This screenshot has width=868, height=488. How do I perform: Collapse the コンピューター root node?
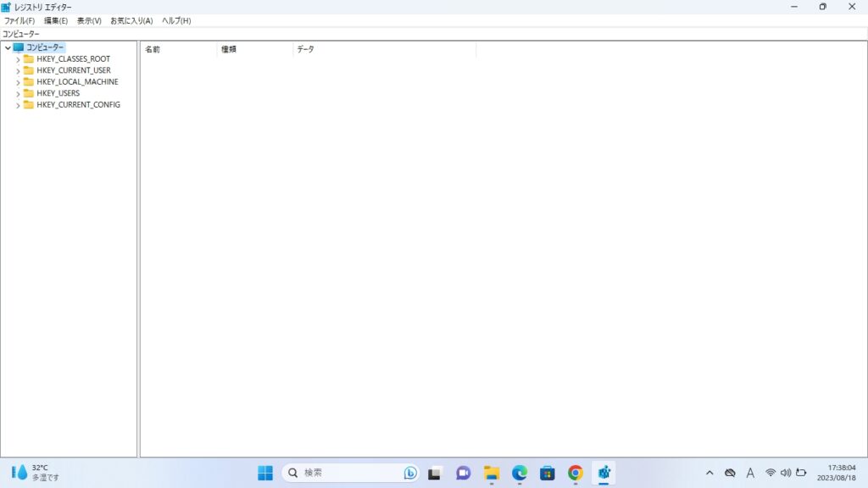(x=8, y=48)
